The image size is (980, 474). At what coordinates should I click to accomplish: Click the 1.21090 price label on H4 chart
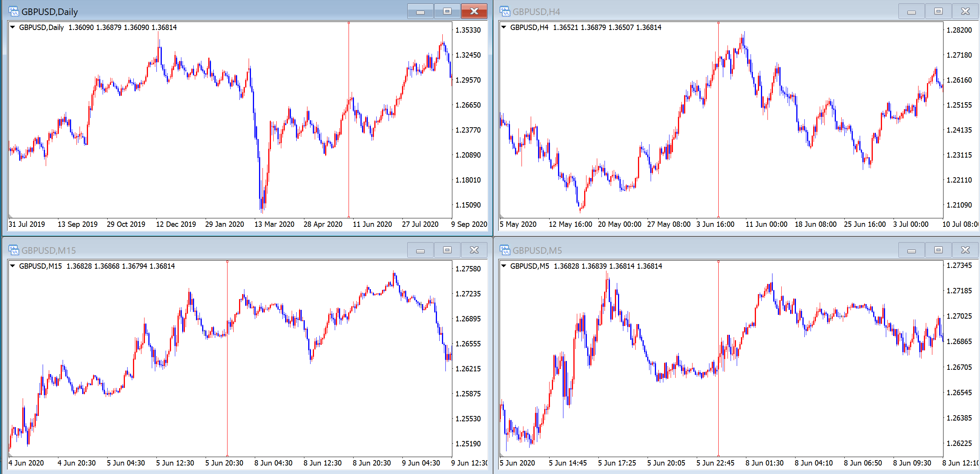(959, 205)
